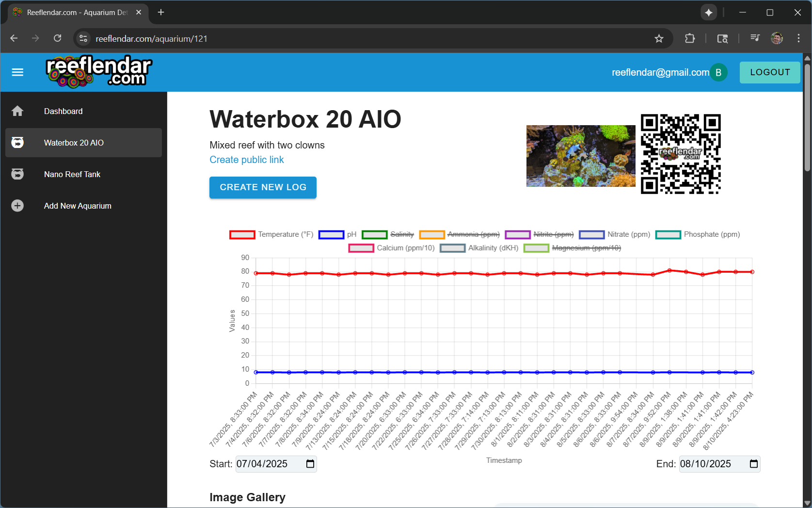
Task: Open the Chrome three-dot menu
Action: pyautogui.click(x=798, y=38)
